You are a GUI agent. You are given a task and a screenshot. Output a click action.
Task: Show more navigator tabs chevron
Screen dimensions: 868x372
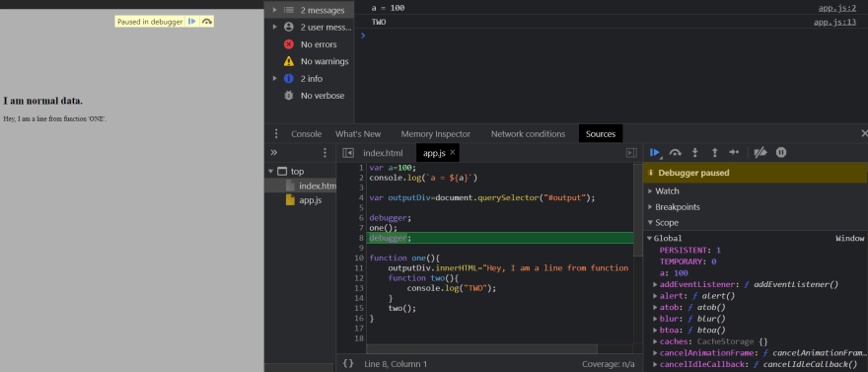point(274,153)
